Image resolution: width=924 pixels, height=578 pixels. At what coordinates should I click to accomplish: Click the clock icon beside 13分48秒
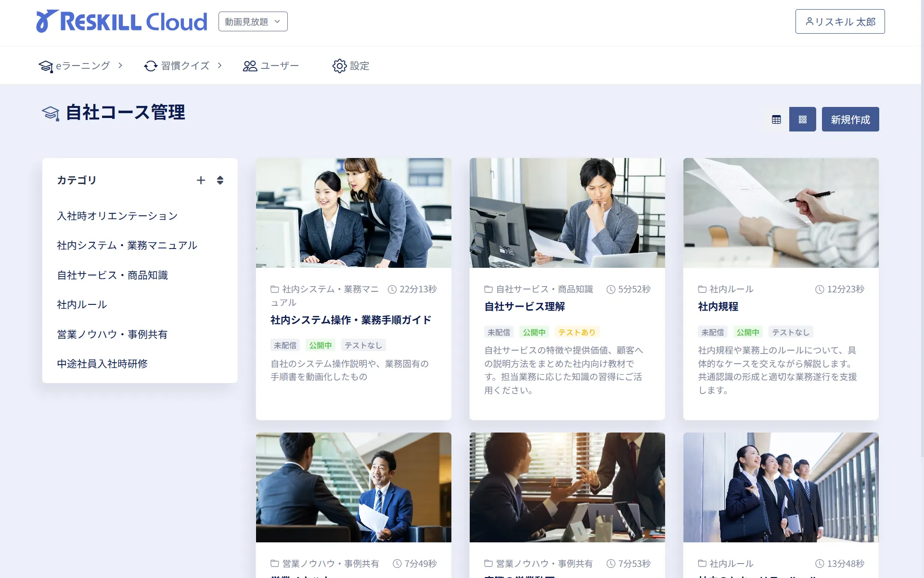point(820,564)
